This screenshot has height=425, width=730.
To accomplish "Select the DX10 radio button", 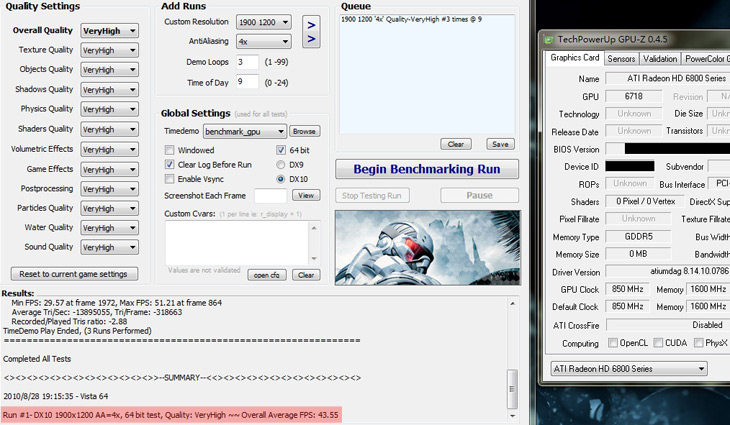I will (281, 179).
